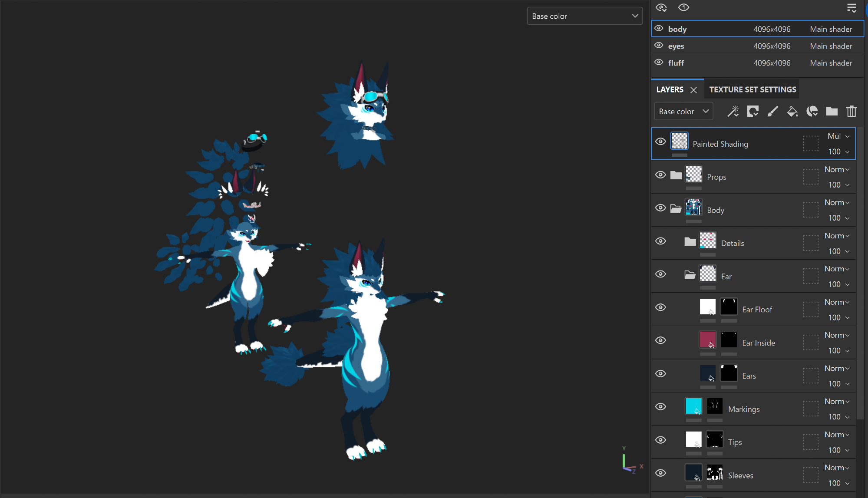Toggle visibility of Markings layer
Screen dimensions: 868x498
pos(660,407)
